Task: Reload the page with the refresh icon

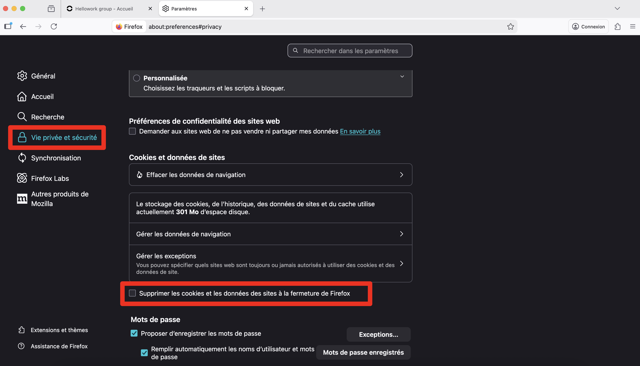Action: pos(54,27)
